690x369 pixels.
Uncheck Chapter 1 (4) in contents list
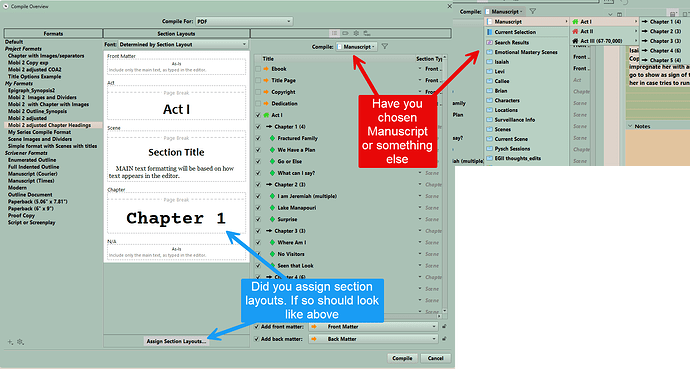click(258, 127)
